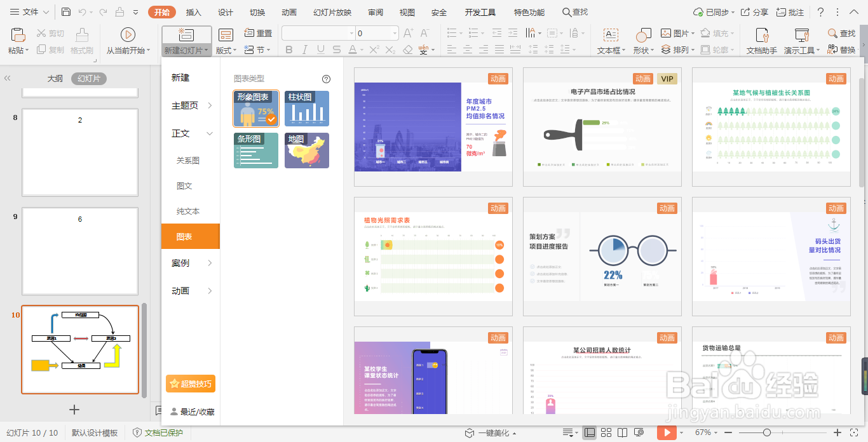Toggle bold formatting
The image size is (868, 442).
(x=289, y=48)
